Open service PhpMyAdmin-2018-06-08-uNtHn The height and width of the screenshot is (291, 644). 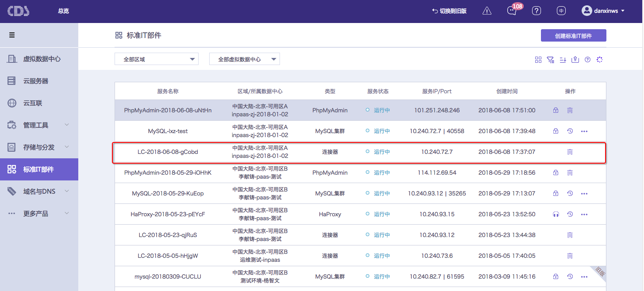pos(168,110)
